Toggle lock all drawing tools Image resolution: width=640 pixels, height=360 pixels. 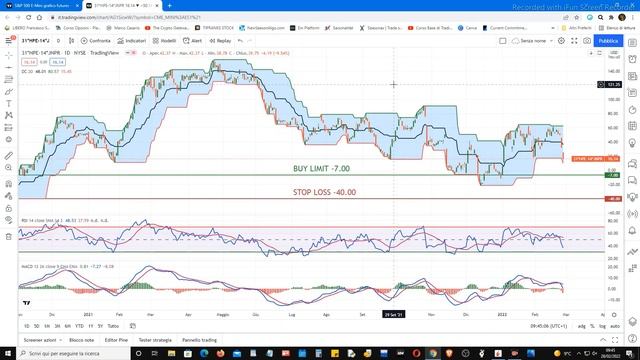9,208
